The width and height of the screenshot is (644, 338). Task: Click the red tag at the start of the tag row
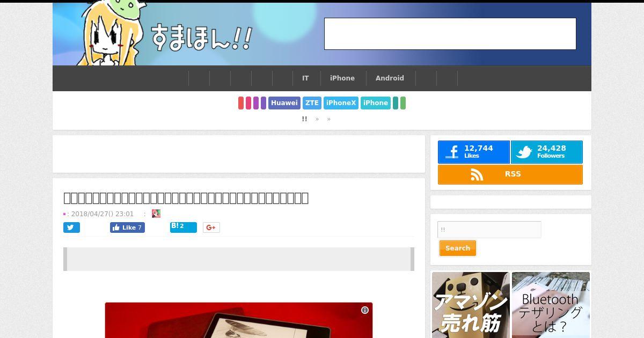pyautogui.click(x=241, y=103)
